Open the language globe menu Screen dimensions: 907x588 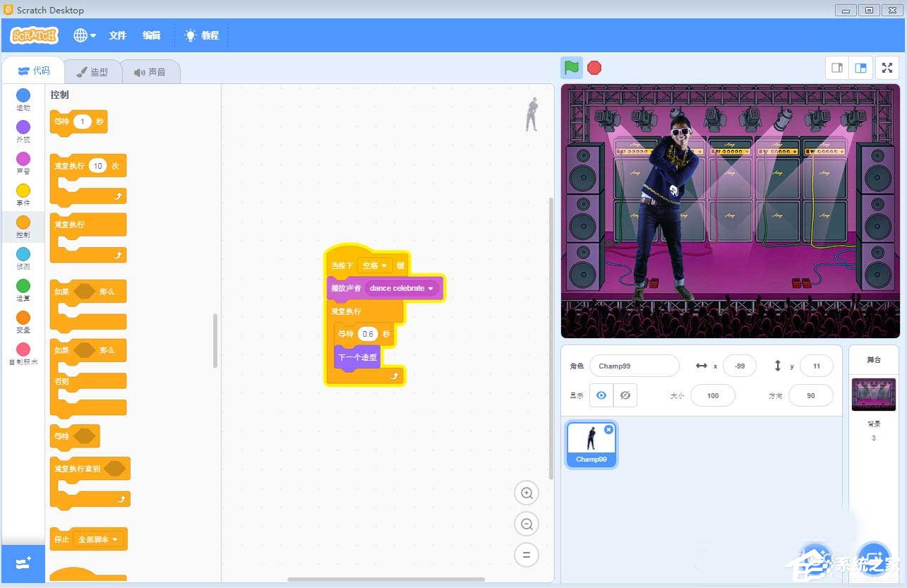pyautogui.click(x=84, y=35)
